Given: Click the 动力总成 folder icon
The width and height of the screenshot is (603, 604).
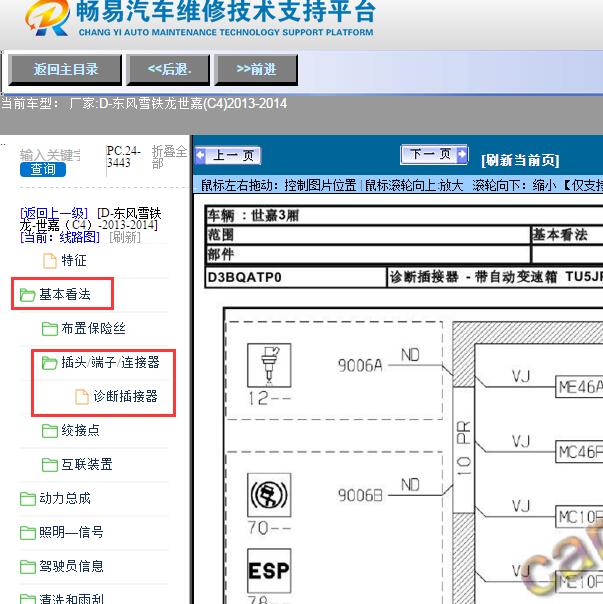Looking at the screenshot, I should click(27, 499).
